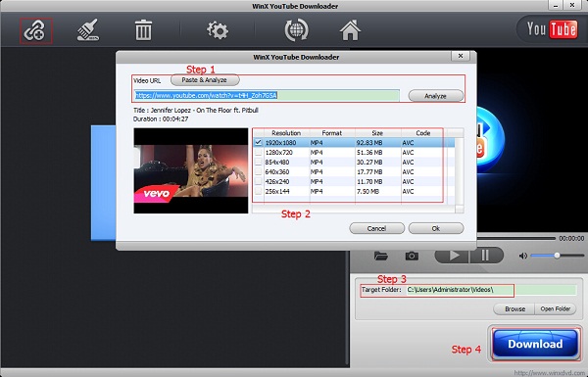Click the blue Download button
Screen dimensions: 588x377
click(535, 344)
